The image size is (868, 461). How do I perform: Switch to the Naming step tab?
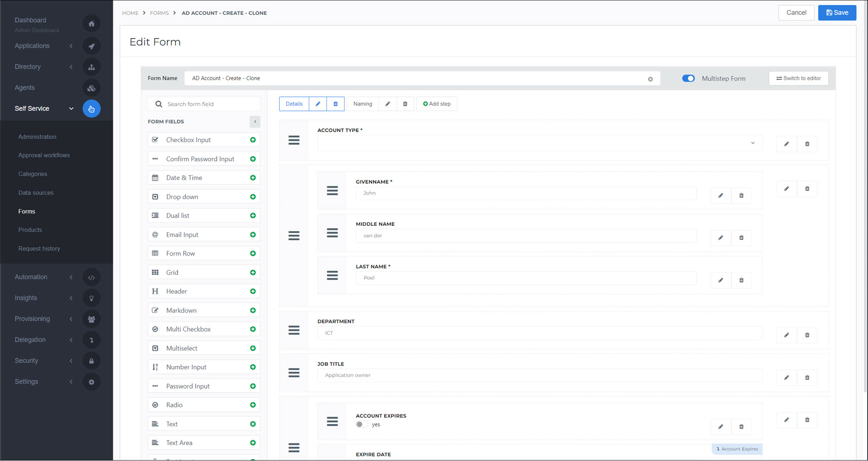click(x=363, y=104)
